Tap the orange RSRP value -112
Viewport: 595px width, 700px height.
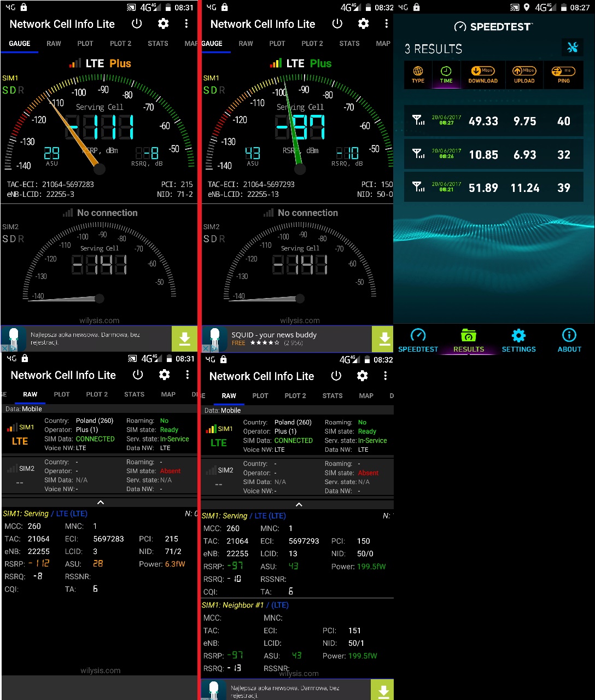[x=39, y=563]
